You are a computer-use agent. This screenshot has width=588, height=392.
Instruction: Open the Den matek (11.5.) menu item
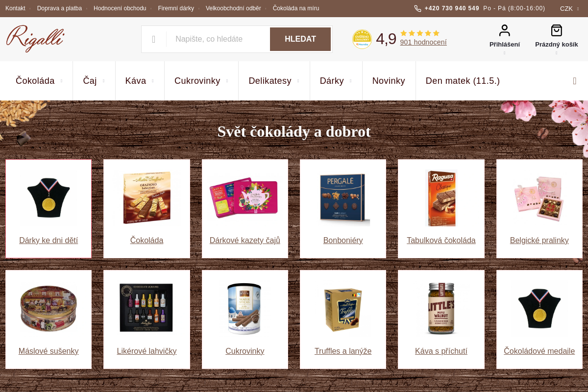[463, 81]
